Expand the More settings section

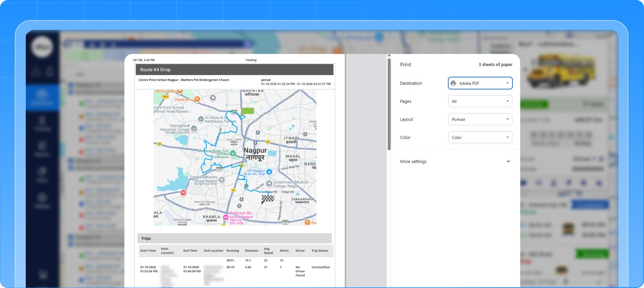click(x=455, y=161)
